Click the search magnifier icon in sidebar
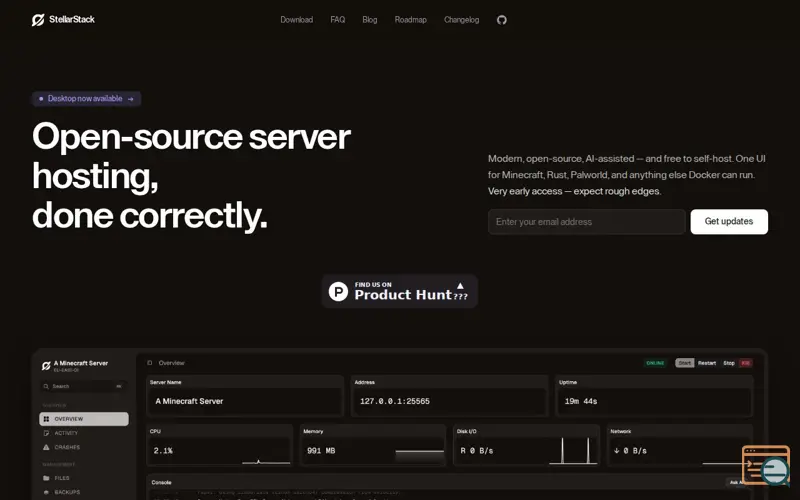 [x=46, y=386]
